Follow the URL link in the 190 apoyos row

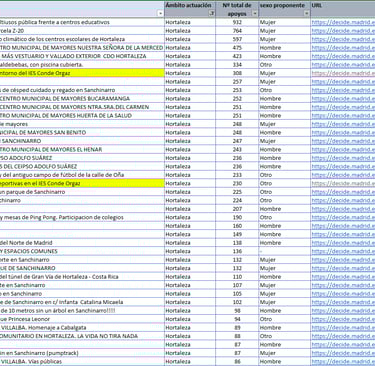343,218
